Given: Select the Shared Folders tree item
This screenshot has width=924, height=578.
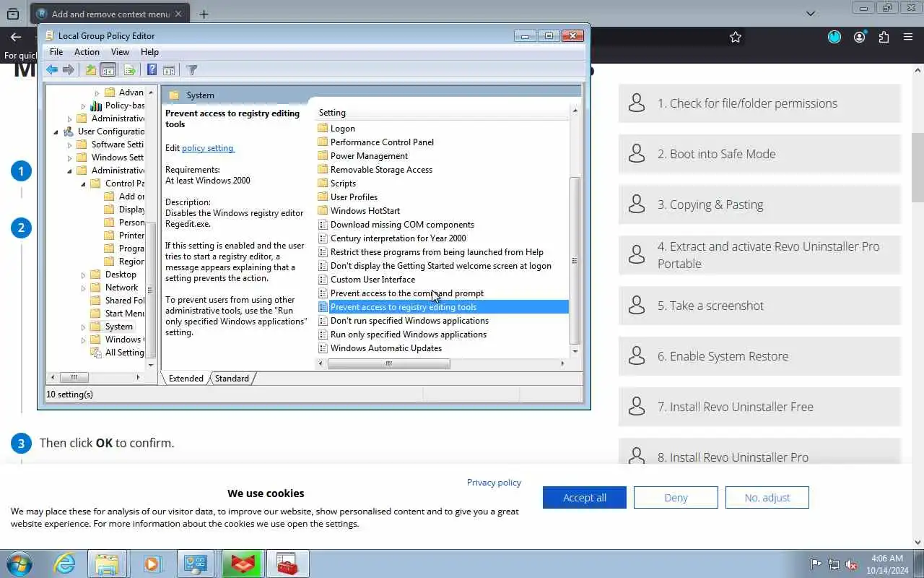Looking at the screenshot, I should [x=124, y=301].
